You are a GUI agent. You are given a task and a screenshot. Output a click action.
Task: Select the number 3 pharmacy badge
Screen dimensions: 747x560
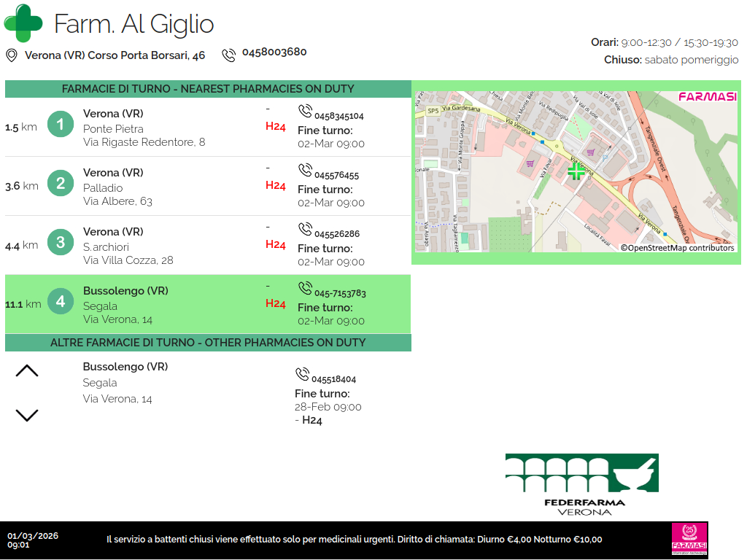61,242
